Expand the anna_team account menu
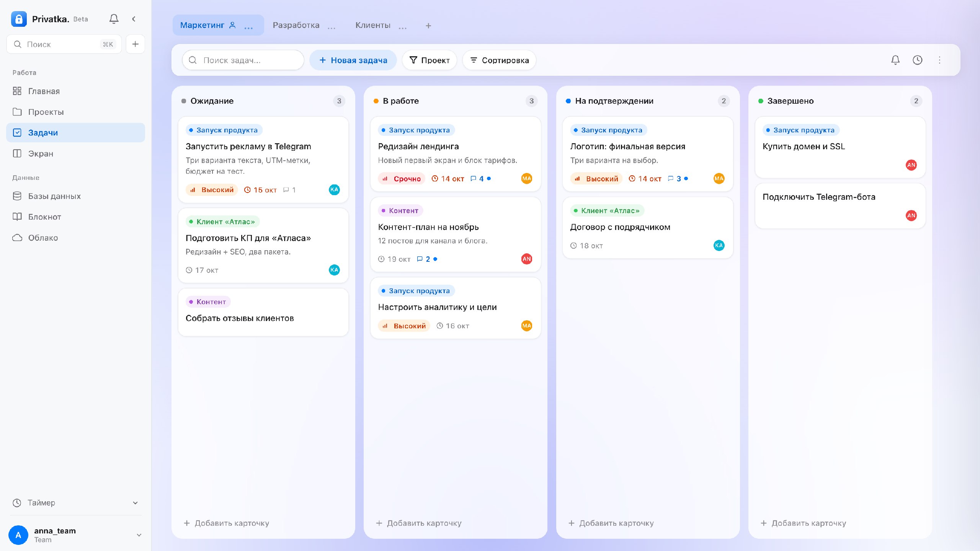 pyautogui.click(x=139, y=535)
